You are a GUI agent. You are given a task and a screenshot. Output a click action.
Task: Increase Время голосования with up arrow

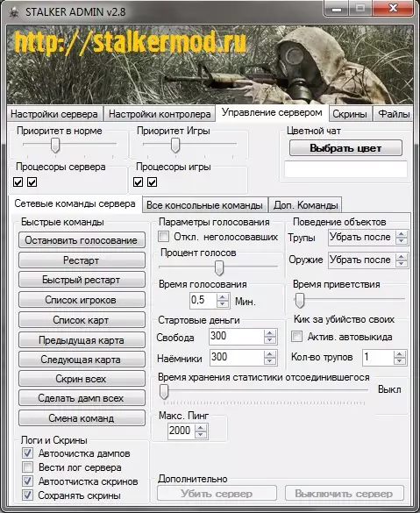(223, 296)
